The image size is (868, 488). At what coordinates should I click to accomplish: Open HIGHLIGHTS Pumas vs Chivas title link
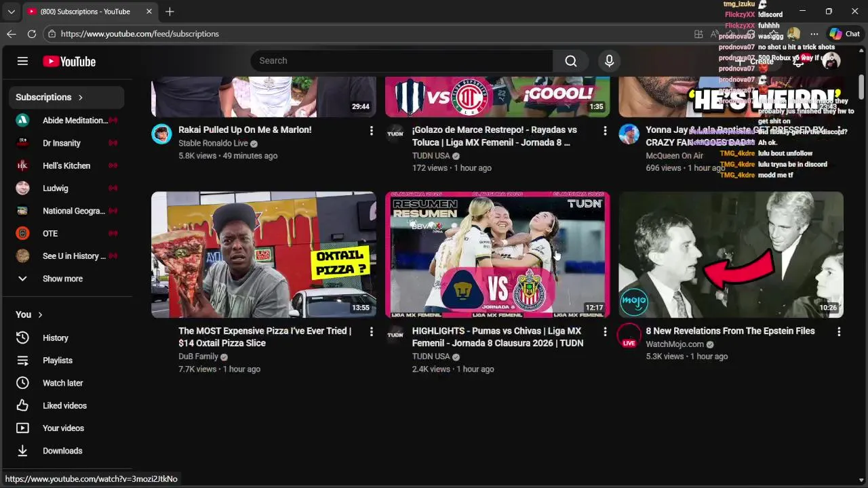tap(498, 337)
